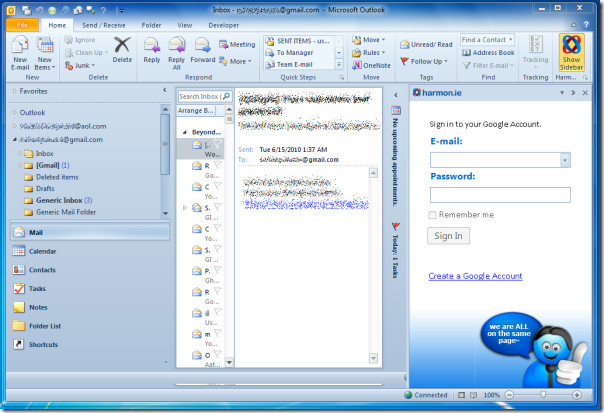Switch to the Home tab
The image size is (604, 413).
coord(57,25)
